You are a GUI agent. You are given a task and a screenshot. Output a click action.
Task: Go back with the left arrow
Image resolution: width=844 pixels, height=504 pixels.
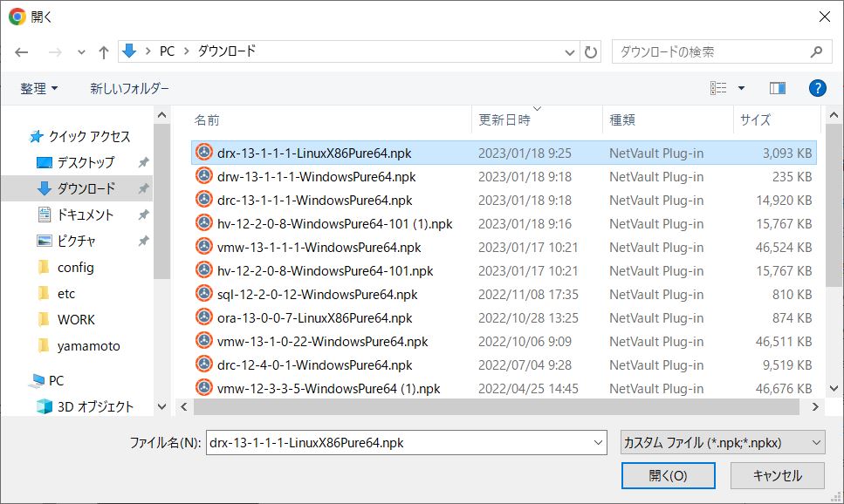(x=22, y=52)
